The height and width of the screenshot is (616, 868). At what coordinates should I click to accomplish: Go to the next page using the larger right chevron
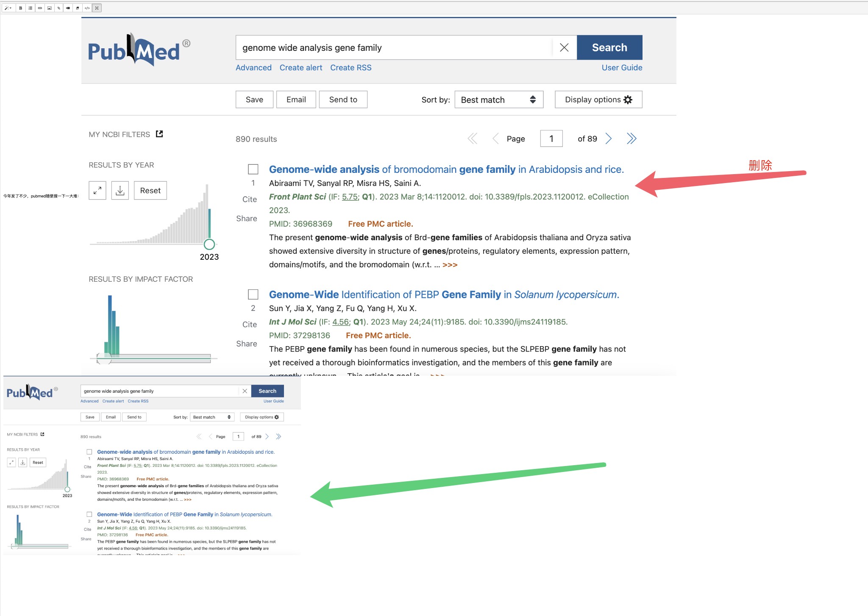(609, 139)
